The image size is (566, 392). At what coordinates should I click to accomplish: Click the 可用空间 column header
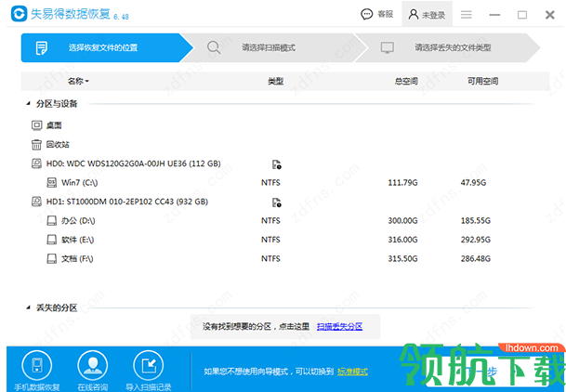coord(482,82)
